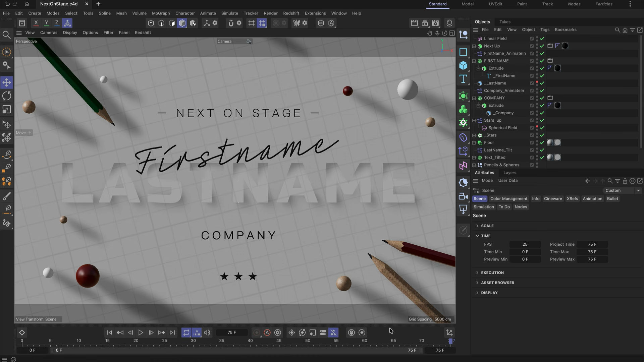This screenshot has width=644, height=362.
Task: Open the Custom mode dropdown
Action: (x=623, y=190)
